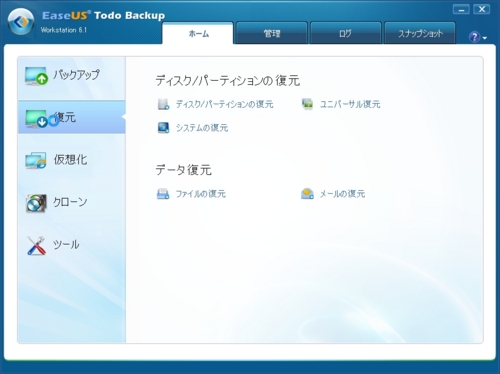
Task: Select バックアップ in the sidebar
Action: (x=76, y=75)
